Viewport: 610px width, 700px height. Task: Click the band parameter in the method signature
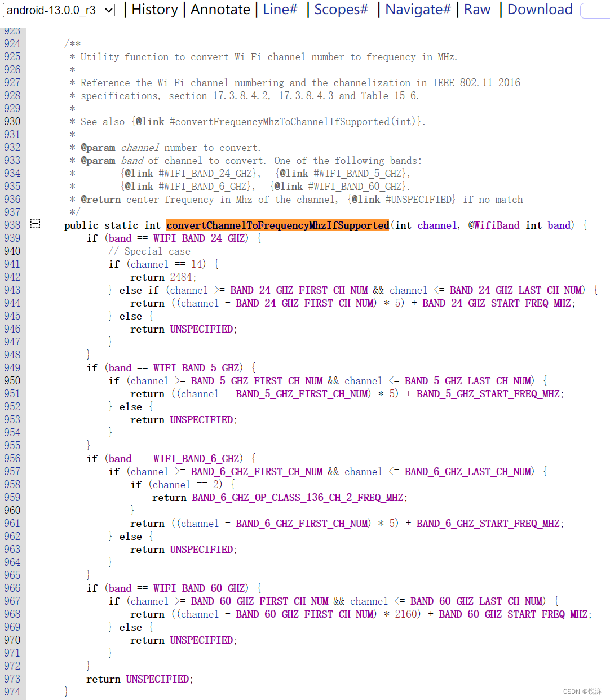click(559, 225)
